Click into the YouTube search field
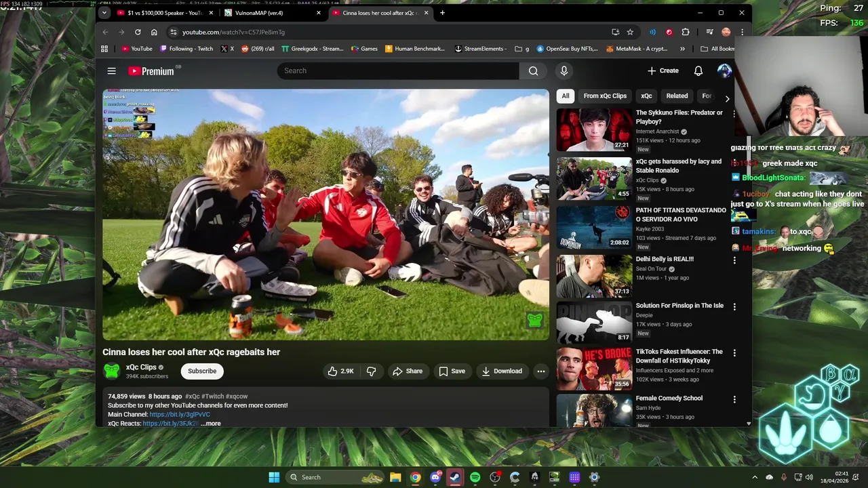 click(398, 70)
